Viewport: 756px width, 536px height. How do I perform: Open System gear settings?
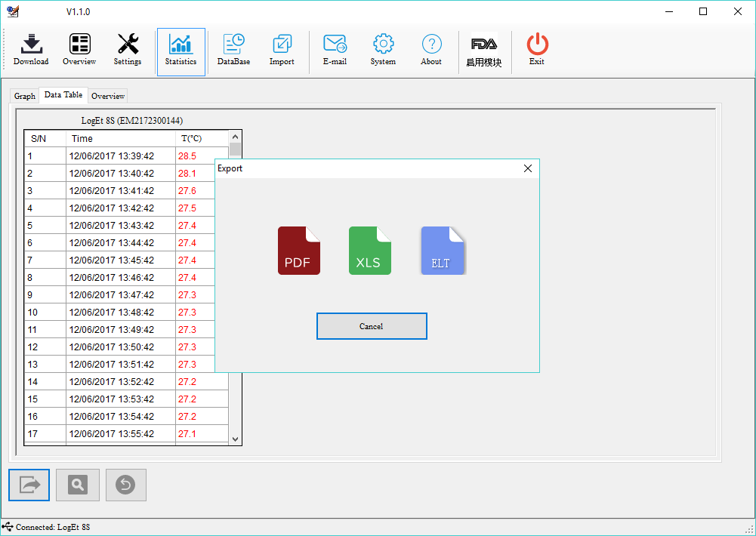(383, 51)
